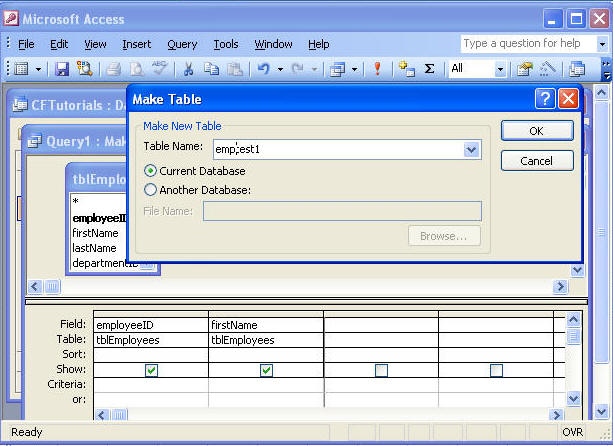The width and height of the screenshot is (613, 446).
Task: Click the Table Name text field
Action: 339,149
